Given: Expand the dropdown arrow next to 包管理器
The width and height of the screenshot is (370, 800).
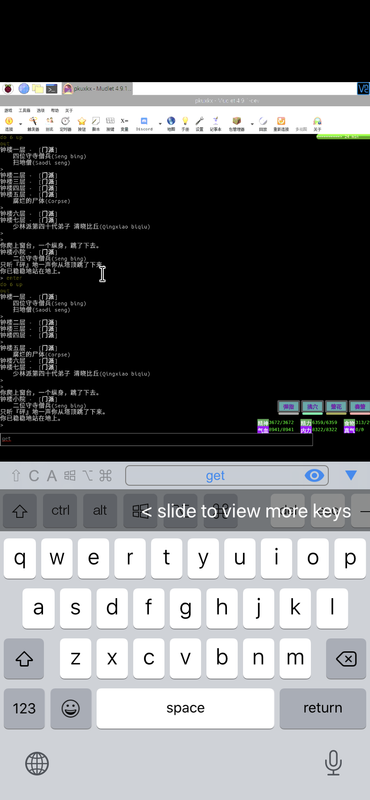Looking at the screenshot, I should (x=252, y=124).
